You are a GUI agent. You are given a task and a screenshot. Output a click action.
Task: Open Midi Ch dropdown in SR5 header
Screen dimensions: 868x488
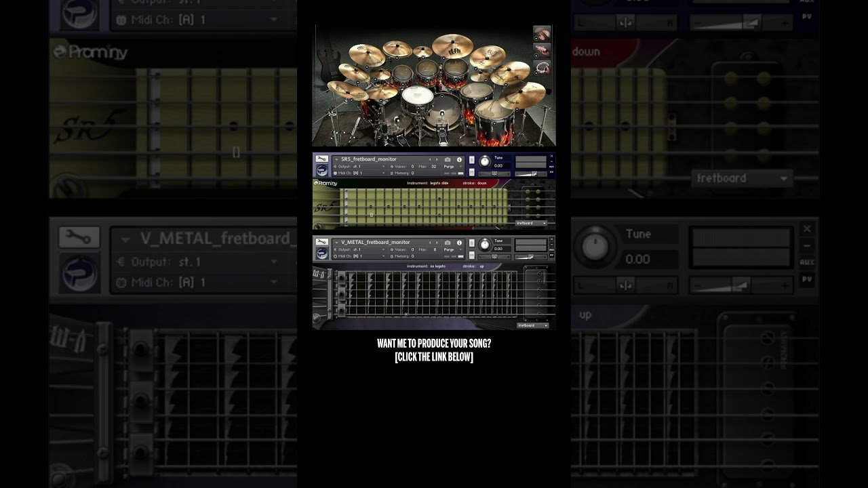[359, 173]
